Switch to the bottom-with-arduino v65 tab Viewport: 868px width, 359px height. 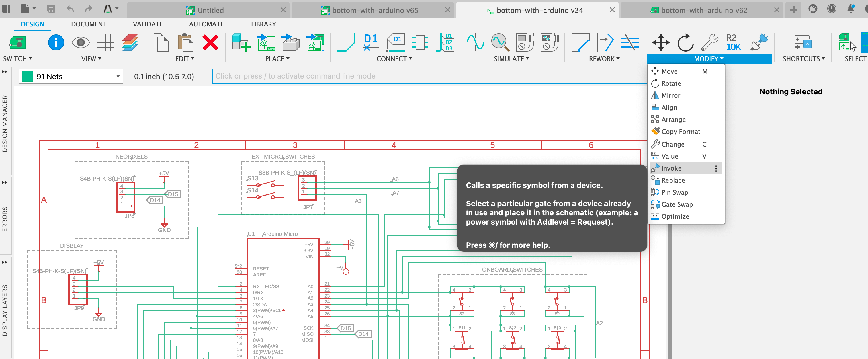point(375,10)
